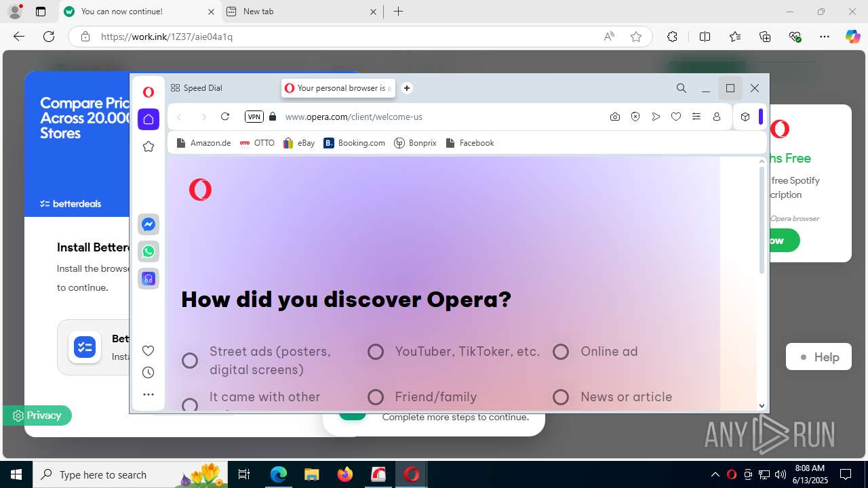Open the OTTO bookmark
Screen dimensions: 868x488
pyautogui.click(x=257, y=143)
